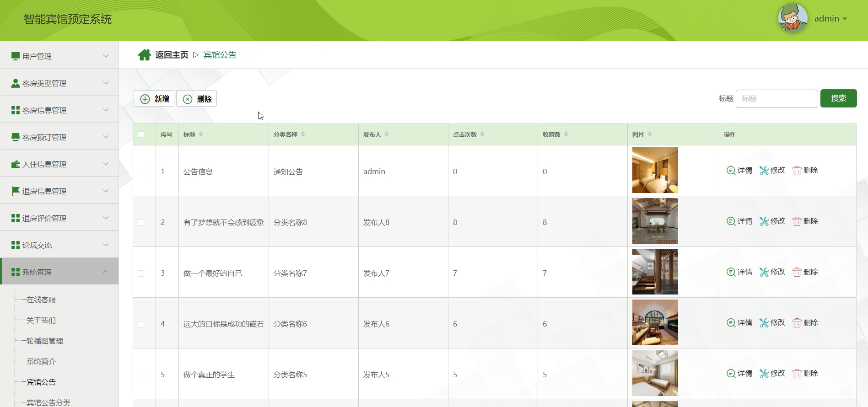Open the room thumbnail in row 做个真正的学生

click(x=655, y=373)
